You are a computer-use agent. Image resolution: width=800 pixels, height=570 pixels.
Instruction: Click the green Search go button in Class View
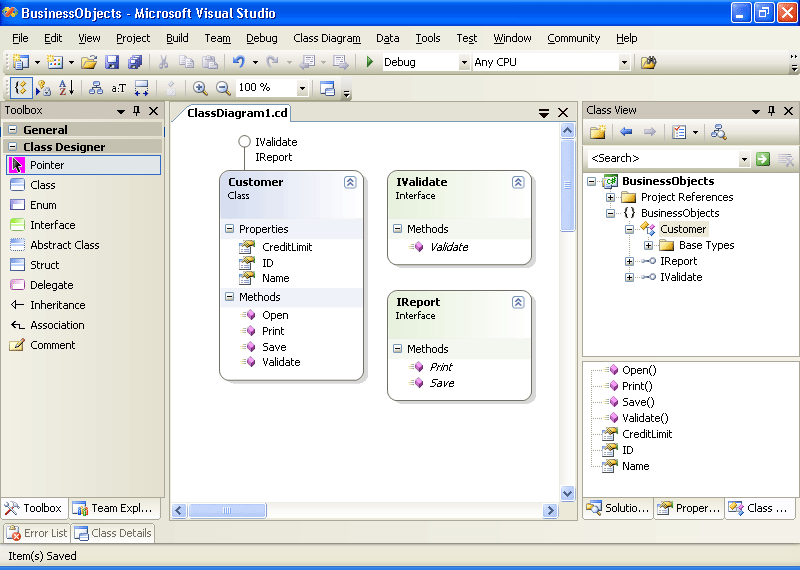(763, 159)
